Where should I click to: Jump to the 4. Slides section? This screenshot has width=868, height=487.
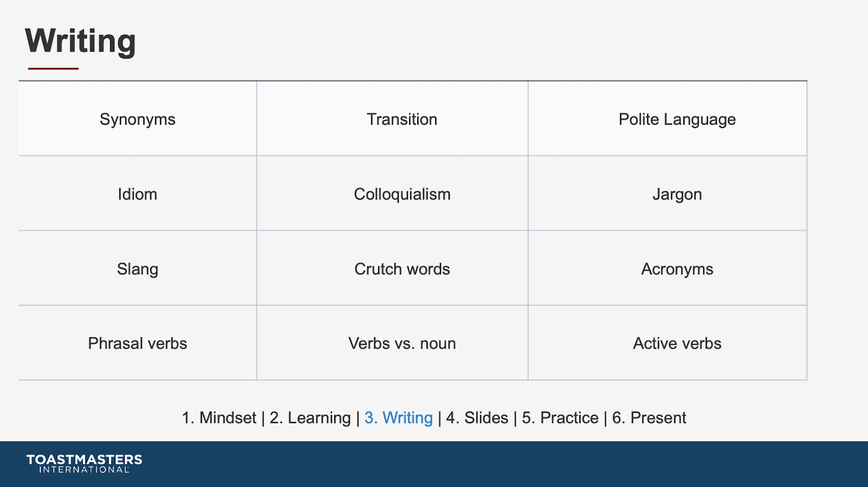click(477, 418)
